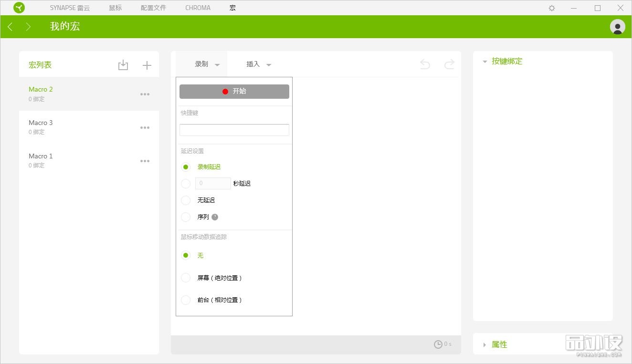Maximize the Synapse window

click(x=598, y=8)
